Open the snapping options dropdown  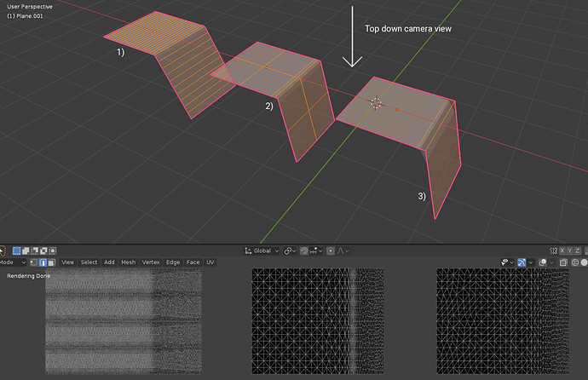coord(316,250)
